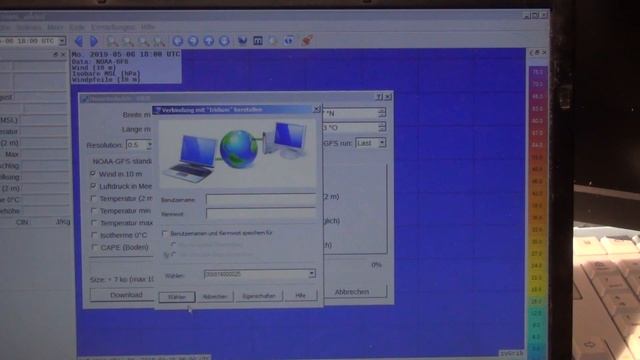Screen dimensions: 640x360
Task: Click the second zoom magnifier toolbar icon
Action: [x=128, y=41]
